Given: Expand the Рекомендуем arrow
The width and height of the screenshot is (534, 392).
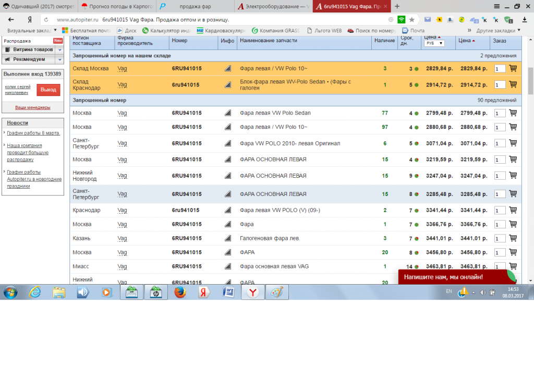Looking at the screenshot, I should pos(60,59).
